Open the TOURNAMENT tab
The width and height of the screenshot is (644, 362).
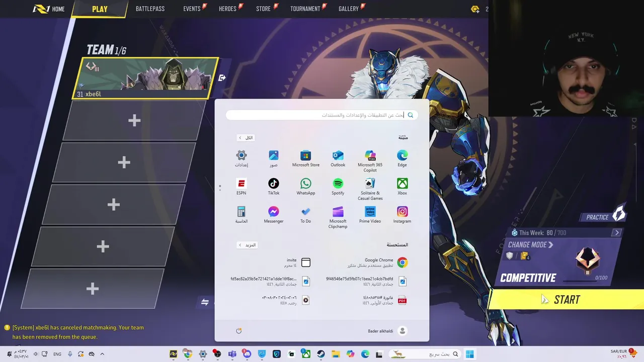click(305, 9)
